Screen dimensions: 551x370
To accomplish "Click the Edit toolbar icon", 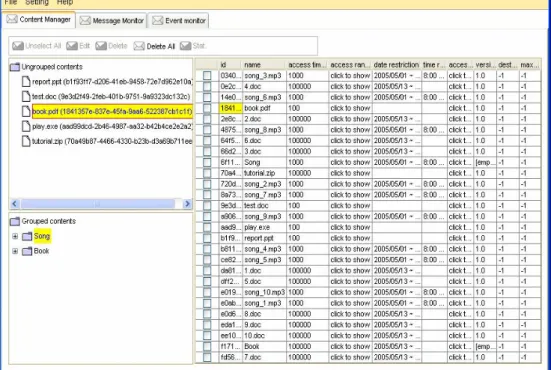I will (72, 46).
